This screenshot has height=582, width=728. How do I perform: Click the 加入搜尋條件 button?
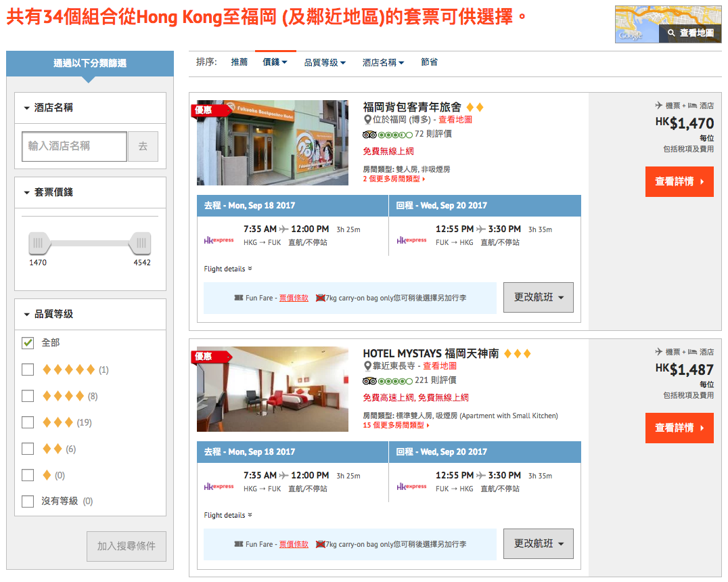127,546
